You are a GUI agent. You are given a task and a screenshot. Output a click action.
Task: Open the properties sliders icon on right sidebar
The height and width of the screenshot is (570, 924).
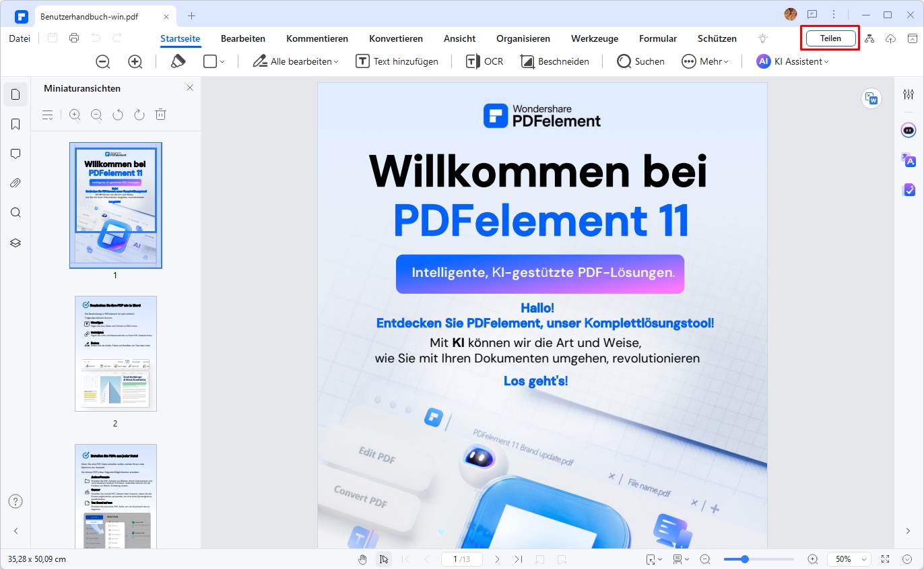909,94
